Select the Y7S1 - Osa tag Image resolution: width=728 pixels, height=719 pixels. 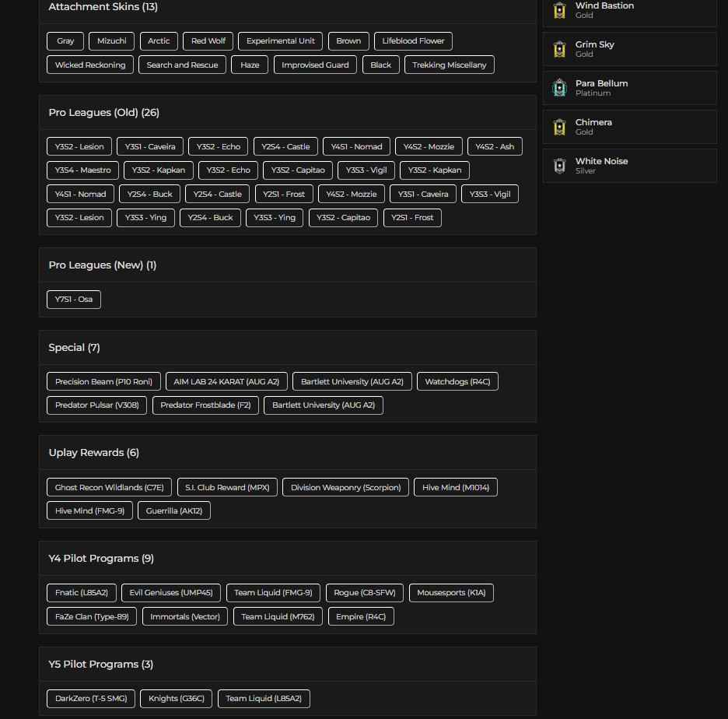[x=74, y=300]
